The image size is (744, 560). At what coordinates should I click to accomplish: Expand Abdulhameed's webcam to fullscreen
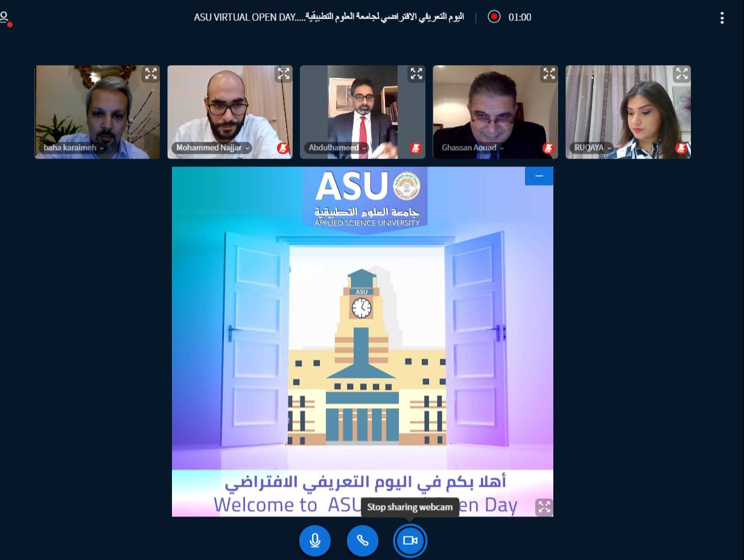(x=416, y=74)
